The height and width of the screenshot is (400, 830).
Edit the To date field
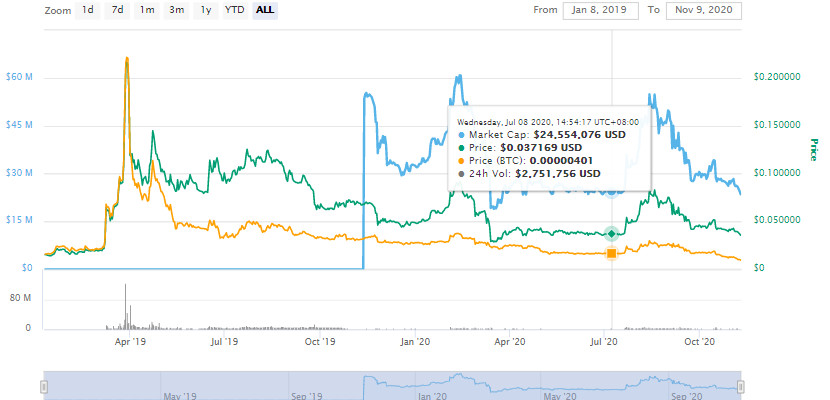703,10
